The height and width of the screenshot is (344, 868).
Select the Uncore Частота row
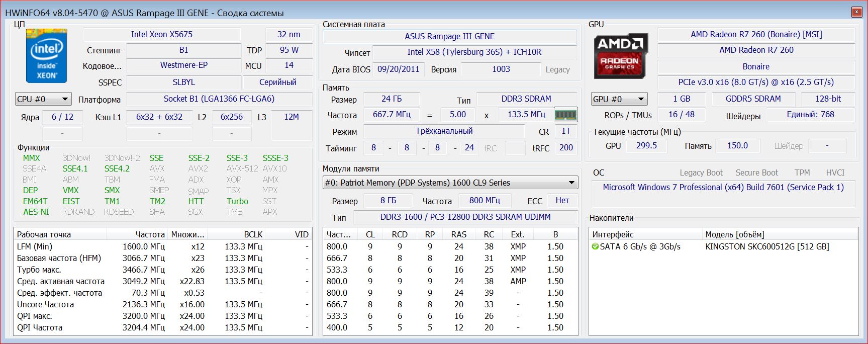click(163, 304)
